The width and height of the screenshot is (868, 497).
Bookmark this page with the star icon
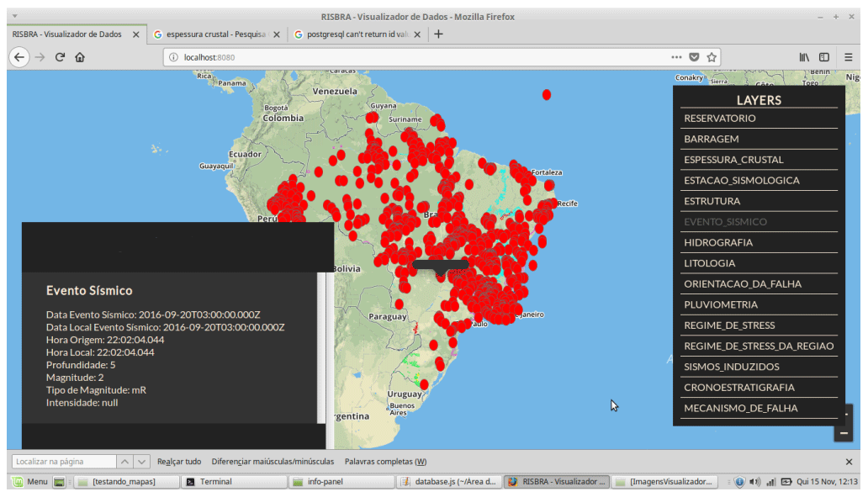712,57
